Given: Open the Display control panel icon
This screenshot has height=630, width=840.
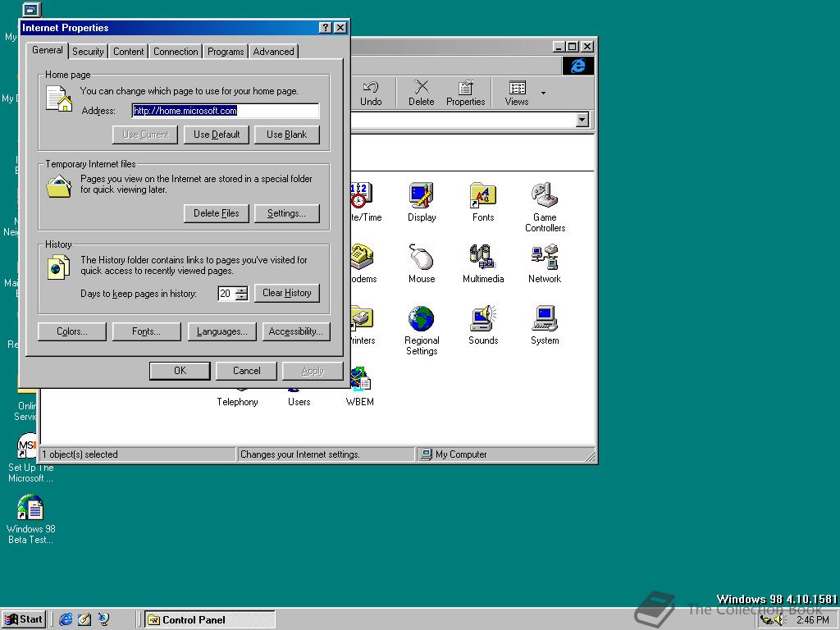Looking at the screenshot, I should pyautogui.click(x=422, y=196).
